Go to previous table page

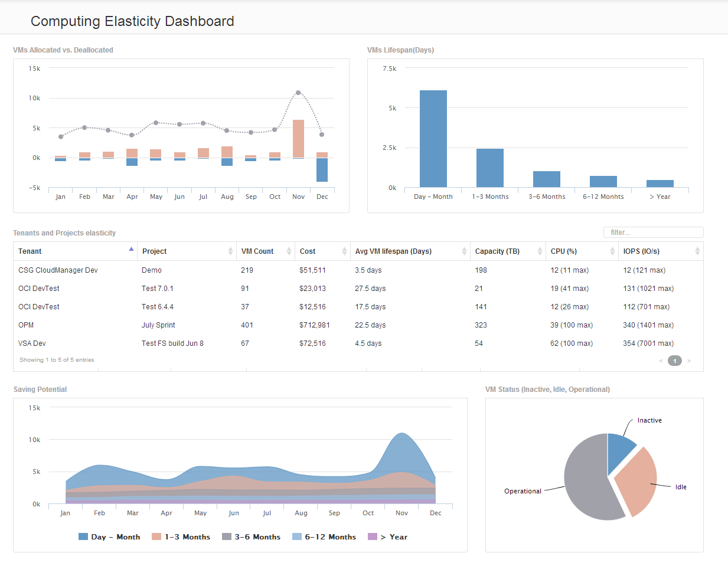tap(661, 361)
